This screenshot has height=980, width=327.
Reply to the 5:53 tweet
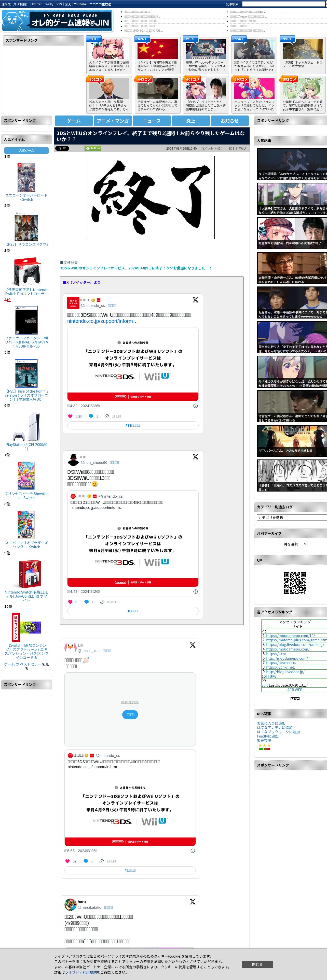click(x=89, y=861)
